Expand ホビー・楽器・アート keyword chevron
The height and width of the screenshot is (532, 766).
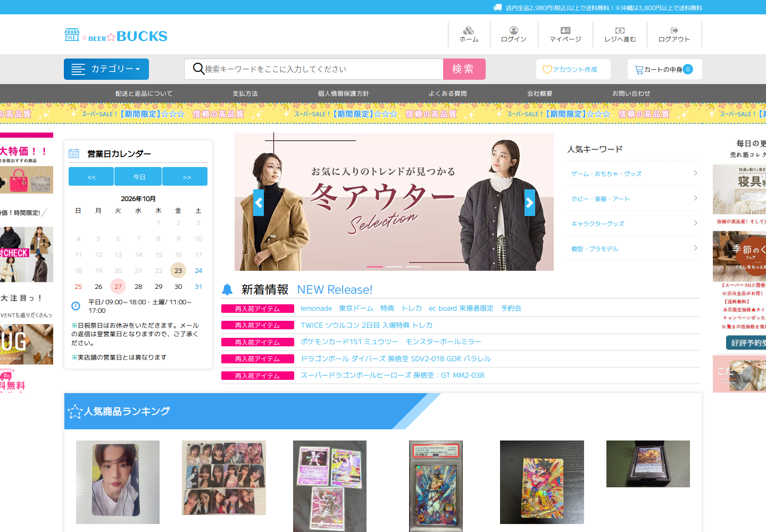pyautogui.click(x=695, y=198)
